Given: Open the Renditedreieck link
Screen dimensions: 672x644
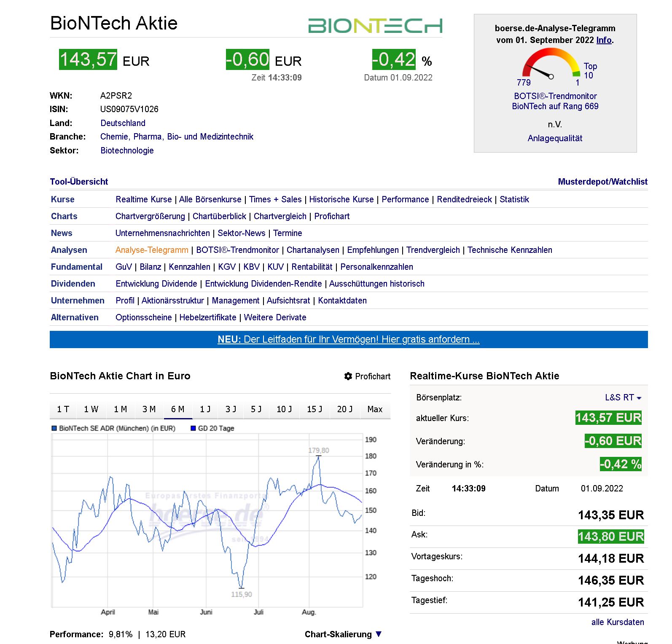Looking at the screenshot, I should click(464, 199).
